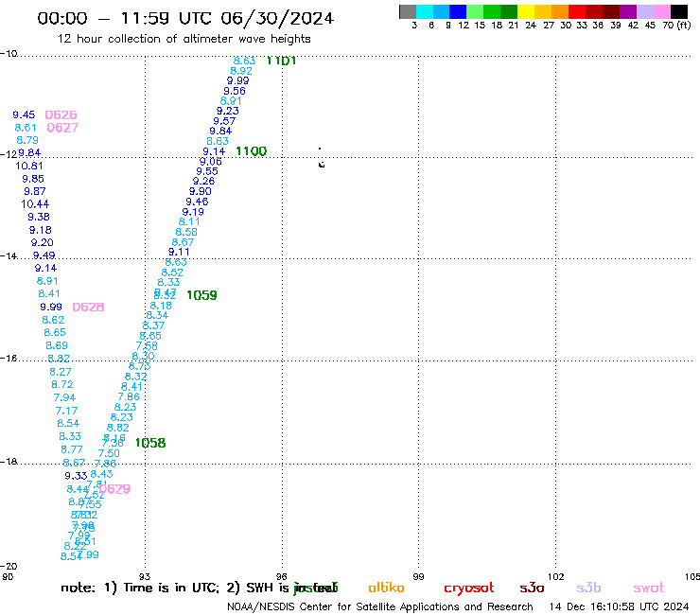700x615 pixels.
Task: Click the wave height value 9.56
Action: [x=235, y=91]
